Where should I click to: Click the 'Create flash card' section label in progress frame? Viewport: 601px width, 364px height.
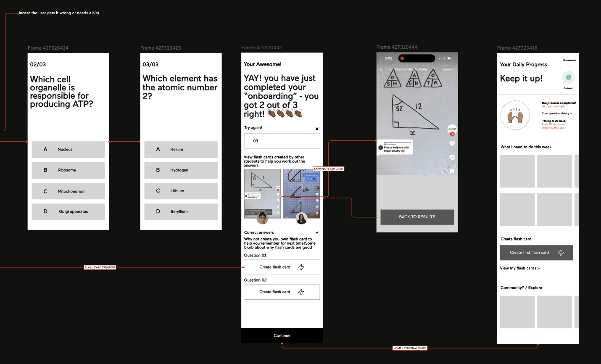(516, 239)
